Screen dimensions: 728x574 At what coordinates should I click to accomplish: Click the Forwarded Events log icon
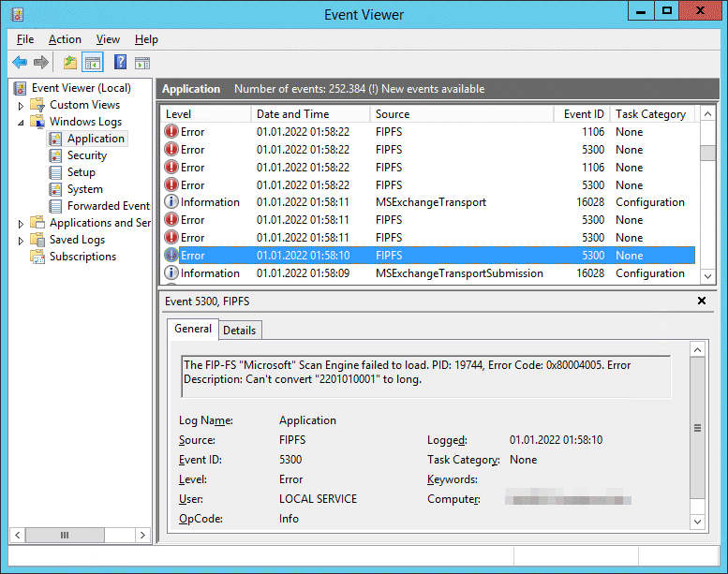pyautogui.click(x=55, y=206)
